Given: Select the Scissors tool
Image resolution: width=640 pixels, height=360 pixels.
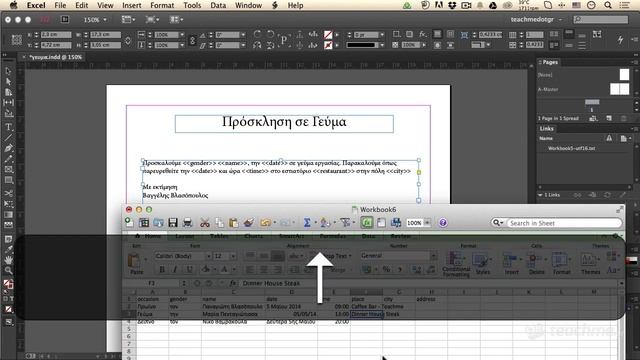Looking at the screenshot, I should click(x=8, y=193).
